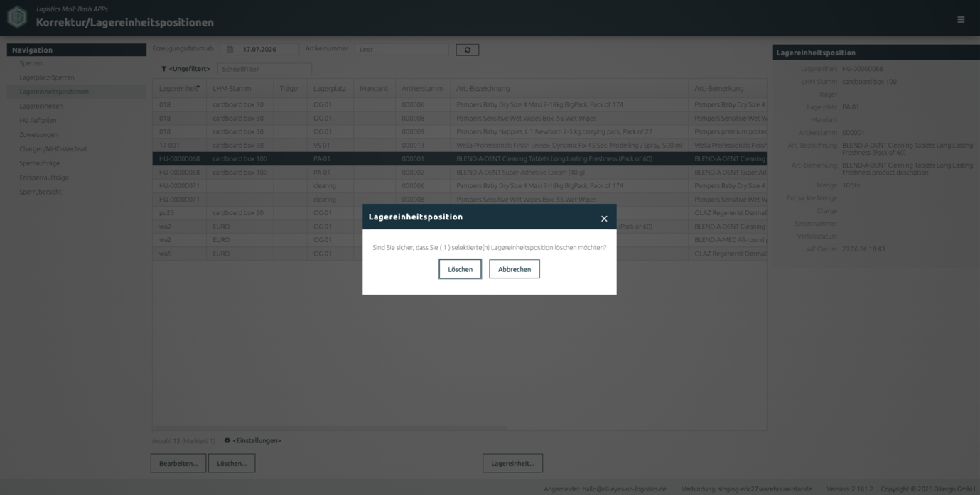Click the Lagerplatz value PA-01 in the detail panel

click(x=851, y=107)
